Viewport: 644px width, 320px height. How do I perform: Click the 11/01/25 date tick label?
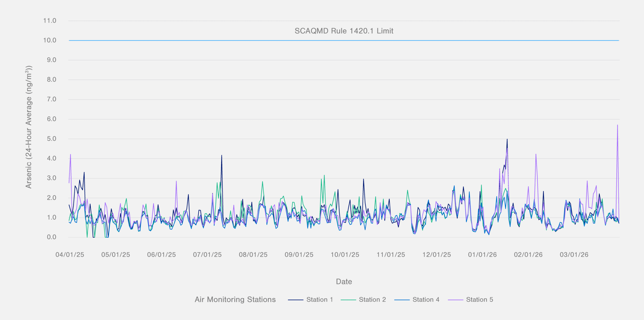(x=391, y=255)
